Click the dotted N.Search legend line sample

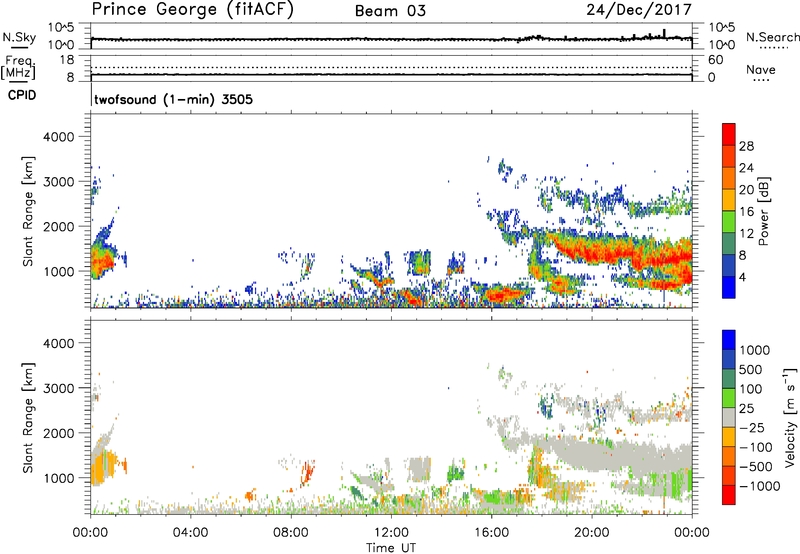pos(773,48)
